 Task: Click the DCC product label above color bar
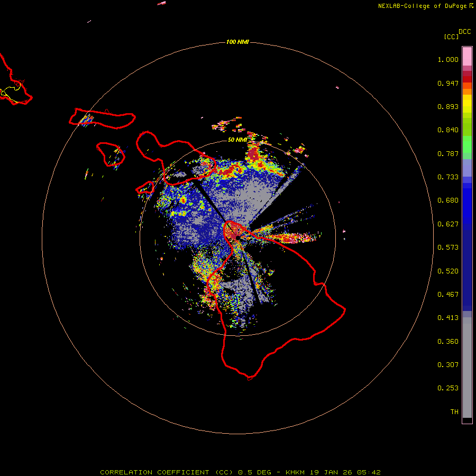click(465, 32)
